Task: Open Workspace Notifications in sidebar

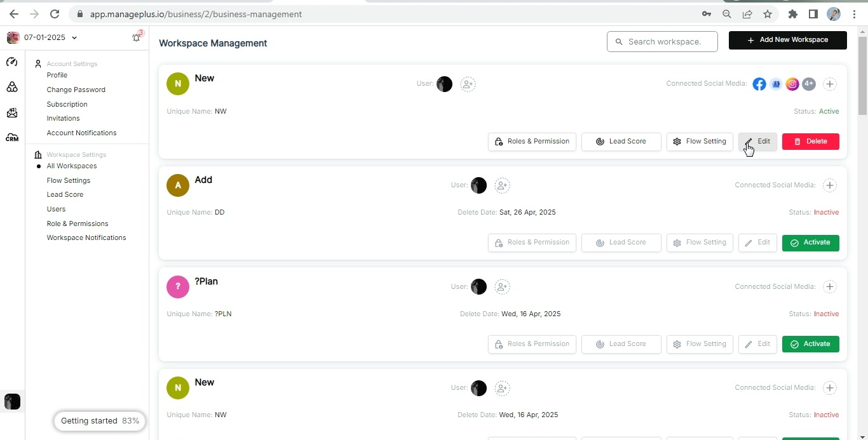Action: [x=86, y=237]
